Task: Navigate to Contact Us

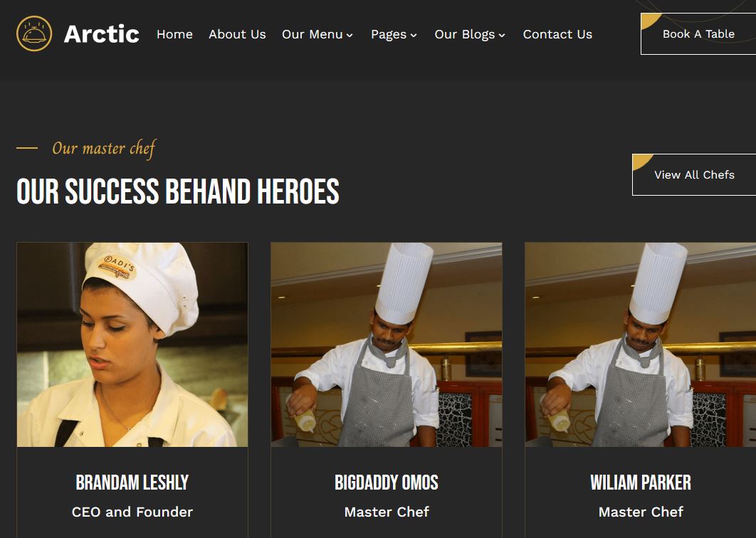Action: (x=557, y=34)
